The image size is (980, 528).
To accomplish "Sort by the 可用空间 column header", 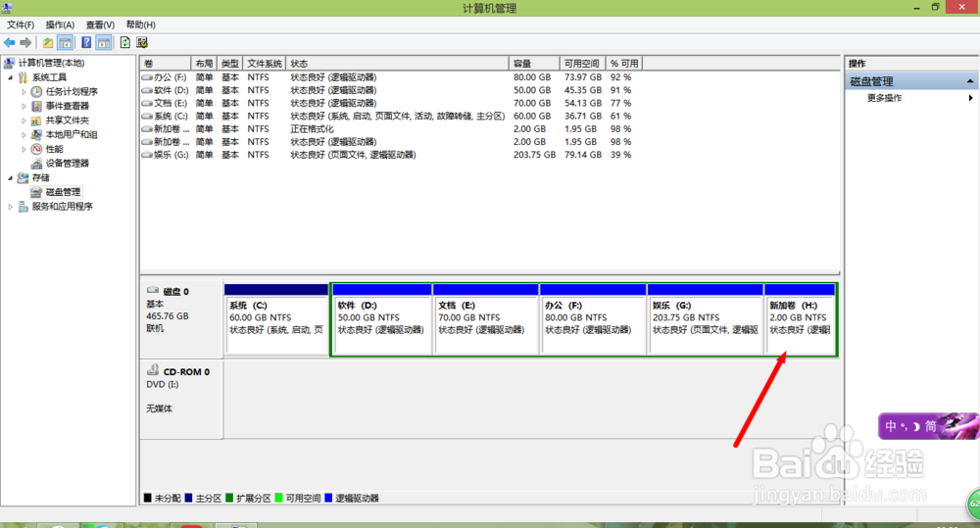I will pos(582,64).
